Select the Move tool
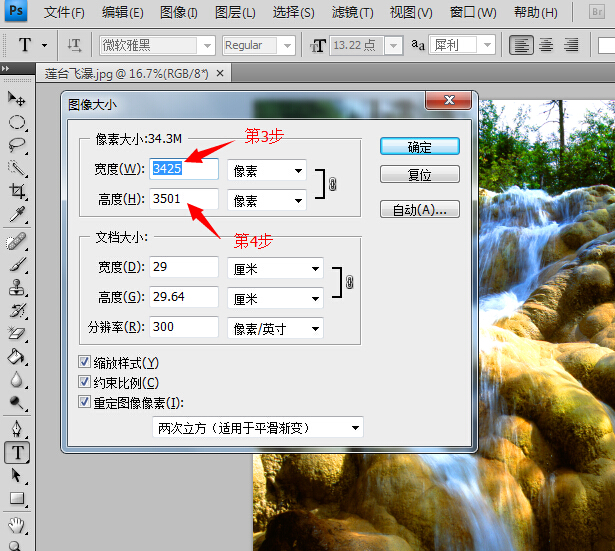 [x=17, y=98]
